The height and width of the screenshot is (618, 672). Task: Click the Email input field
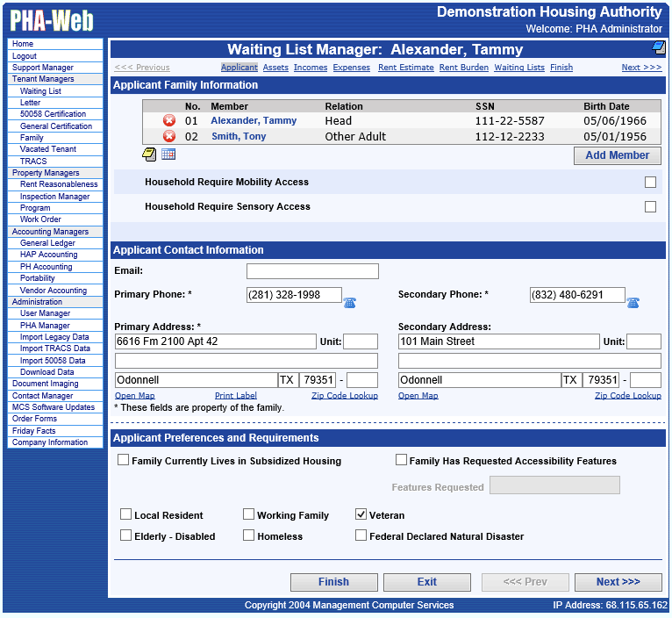point(312,271)
